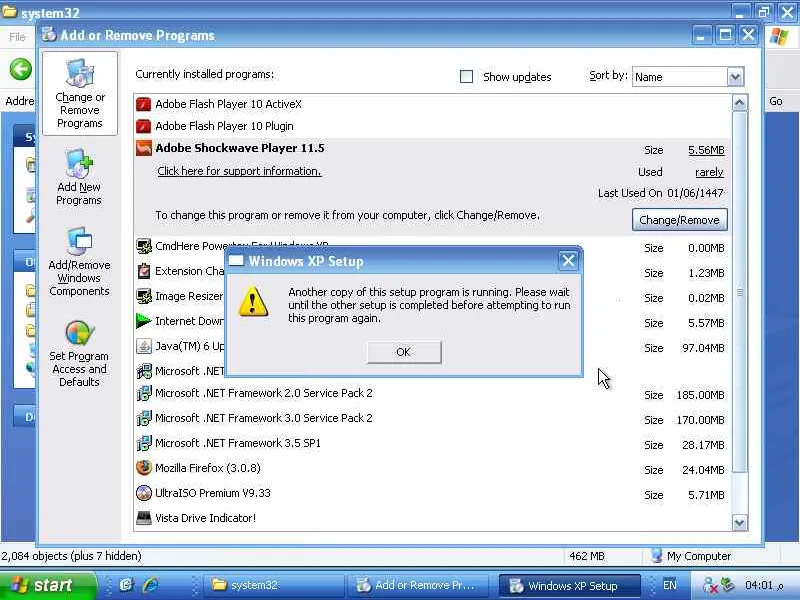
Task: Click the Vista Drive Indicator! icon
Action: click(144, 518)
